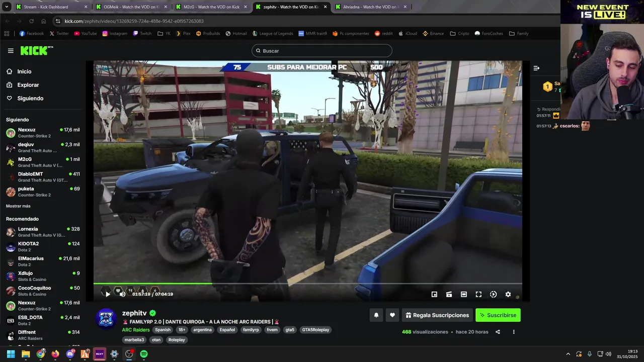Click the address bar URL
The image size is (644, 362).
[x=134, y=21]
